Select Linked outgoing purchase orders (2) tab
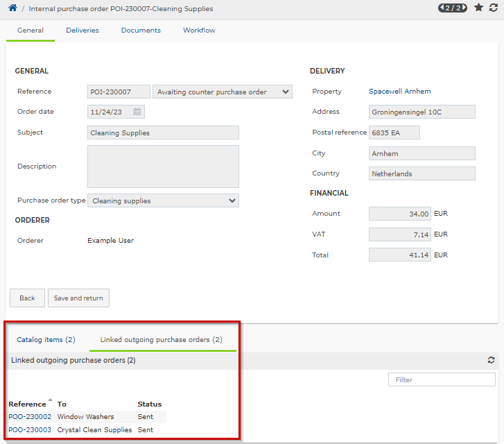Screen dimensions: 504x444 [162, 340]
